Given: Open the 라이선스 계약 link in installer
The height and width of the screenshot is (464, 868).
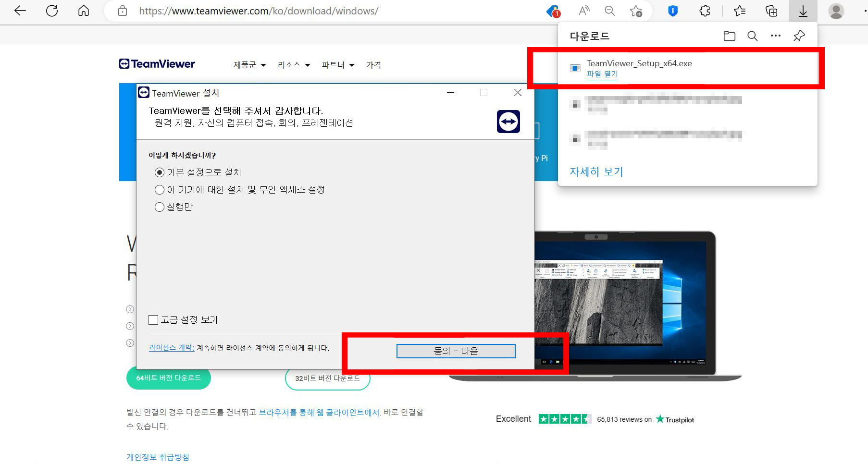Looking at the screenshot, I should (x=172, y=348).
